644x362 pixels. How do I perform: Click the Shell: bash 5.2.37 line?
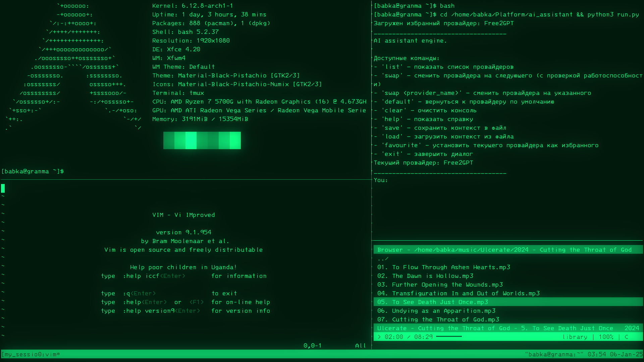tap(185, 32)
